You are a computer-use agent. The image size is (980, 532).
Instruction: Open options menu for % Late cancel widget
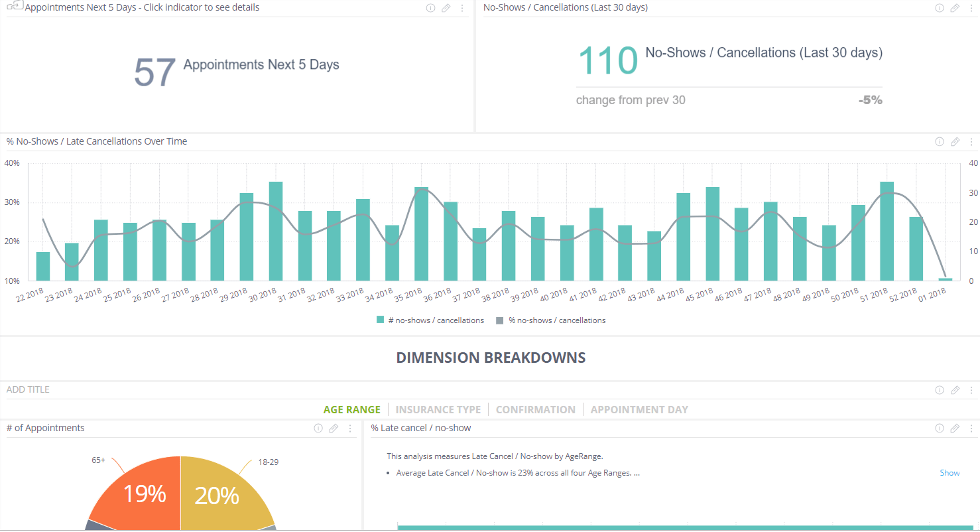tap(971, 429)
